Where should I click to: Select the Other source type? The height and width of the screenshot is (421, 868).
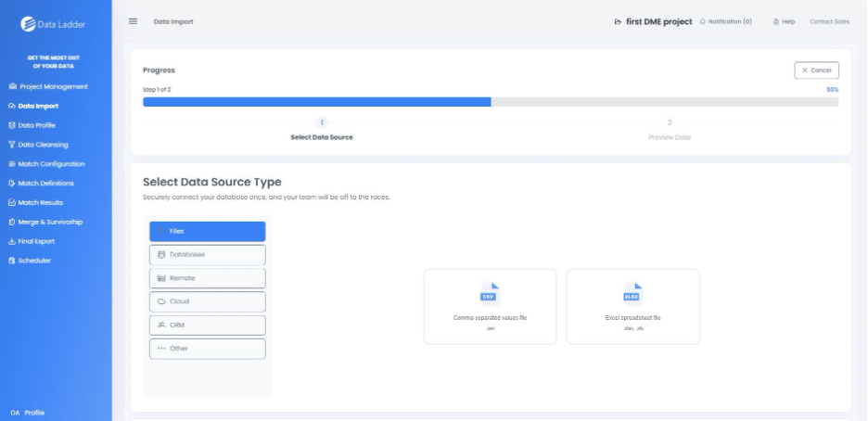pyautogui.click(x=208, y=349)
